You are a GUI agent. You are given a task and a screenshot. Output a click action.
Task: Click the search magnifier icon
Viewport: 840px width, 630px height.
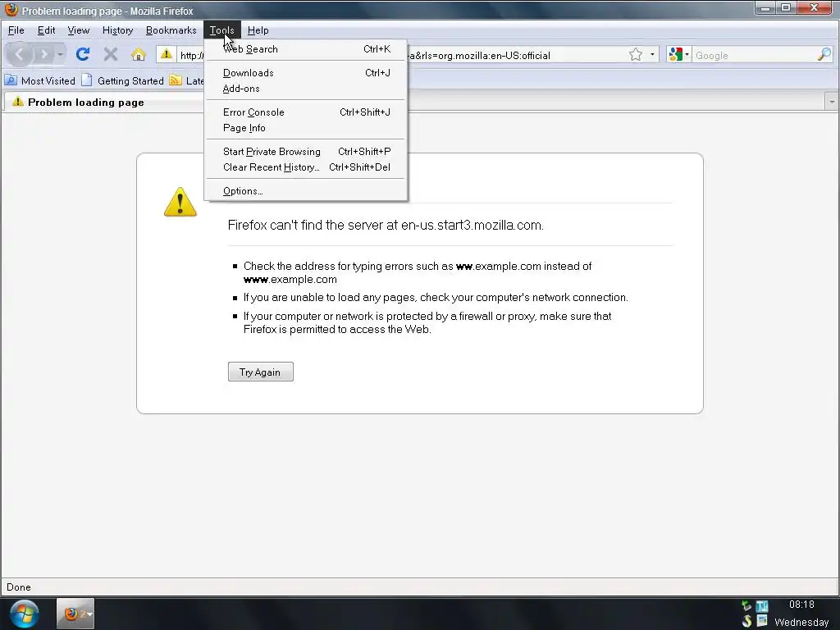pyautogui.click(x=824, y=54)
